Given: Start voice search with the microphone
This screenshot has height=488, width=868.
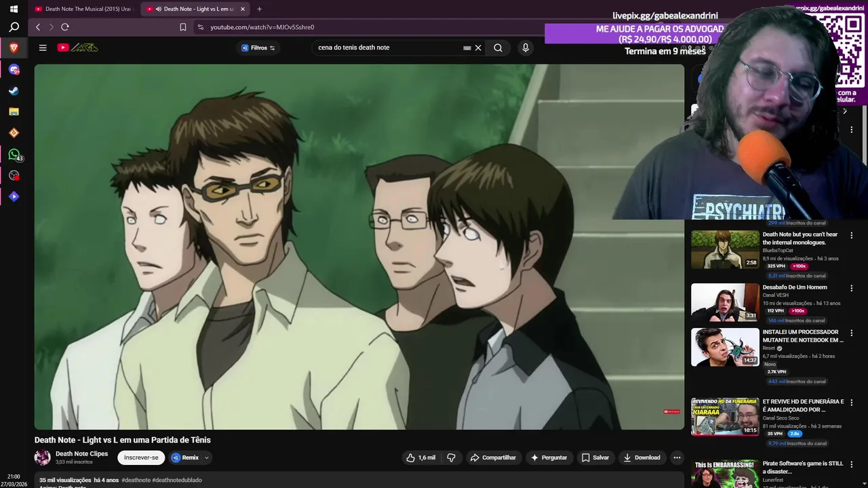Looking at the screenshot, I should click(525, 47).
